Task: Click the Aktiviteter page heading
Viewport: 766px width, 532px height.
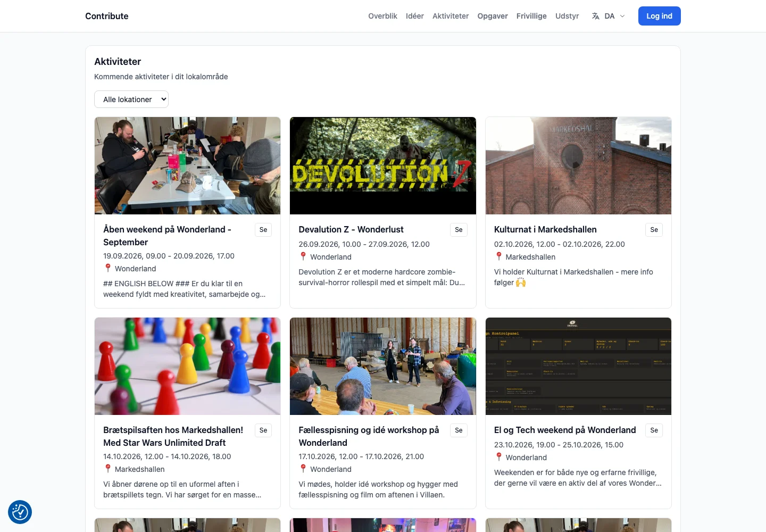Action: point(118,62)
